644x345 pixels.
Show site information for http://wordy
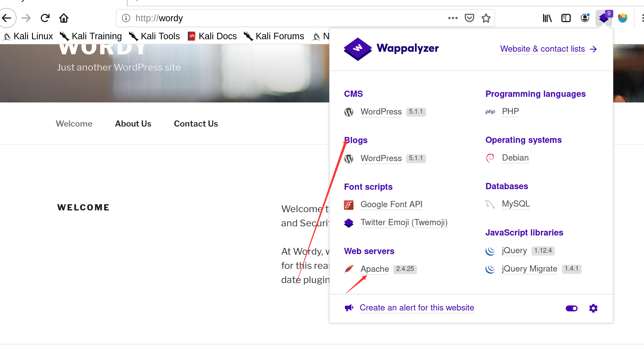click(126, 18)
